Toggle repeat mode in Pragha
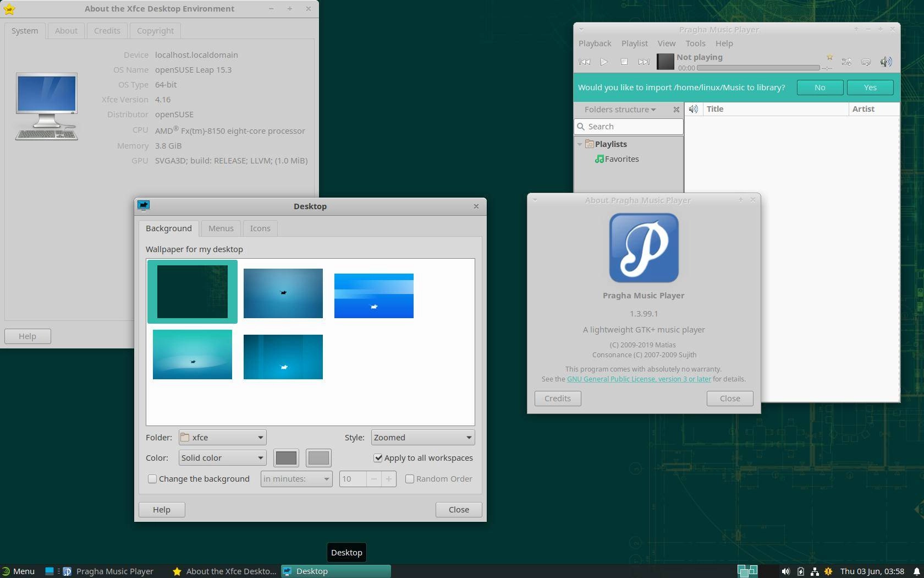 (866, 62)
